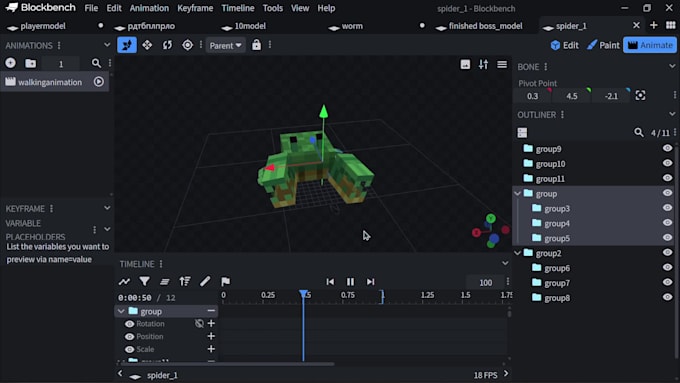Collapse the Timeline panel
The height and width of the screenshot is (383, 680).
(505, 263)
